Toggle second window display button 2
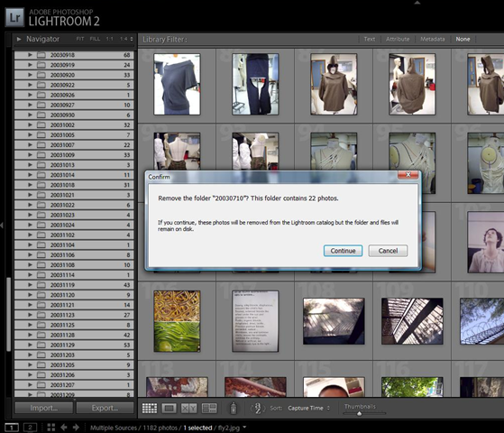This screenshot has height=433, width=504. click(x=31, y=428)
